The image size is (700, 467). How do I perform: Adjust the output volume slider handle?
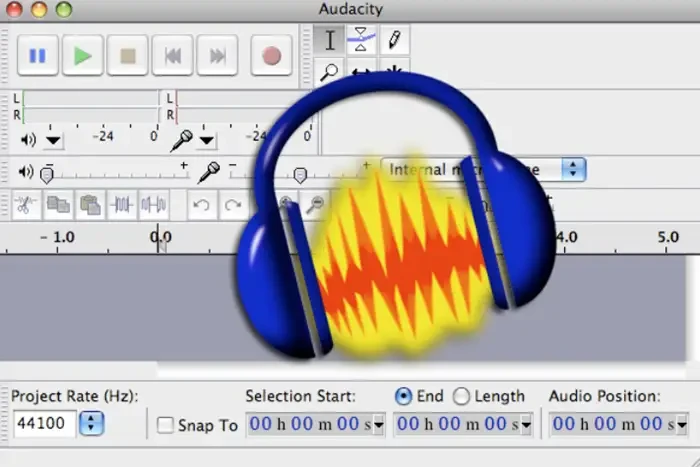(x=47, y=174)
